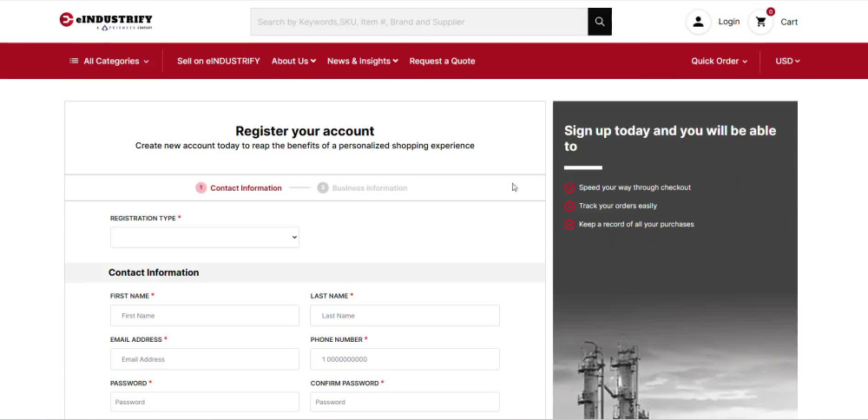This screenshot has width=868, height=420.
Task: Switch to Contact Information step
Action: pos(246,188)
